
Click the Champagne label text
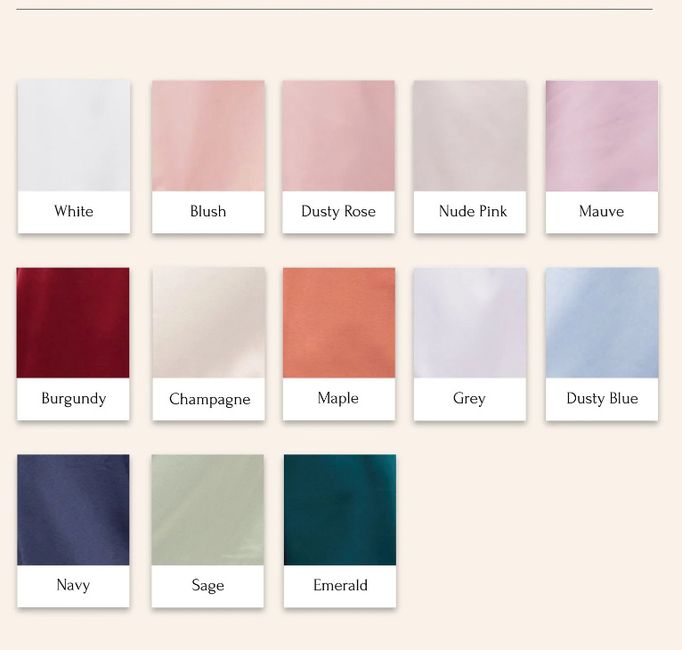(210, 399)
